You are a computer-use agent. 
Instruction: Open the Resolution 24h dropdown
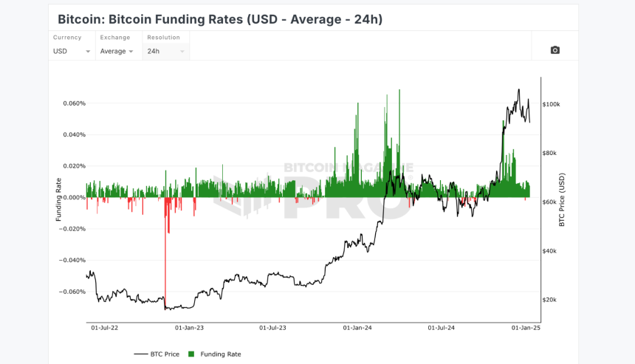165,52
